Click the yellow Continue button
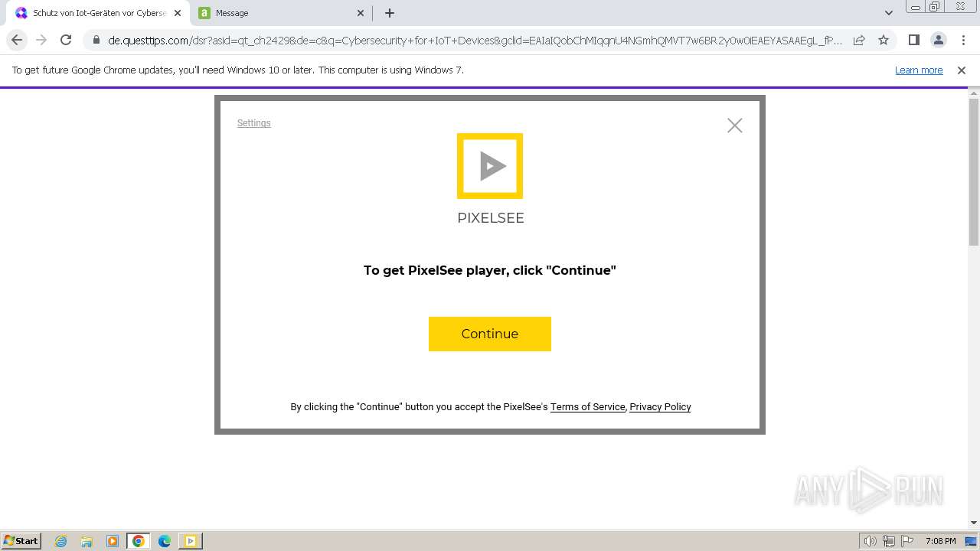The height and width of the screenshot is (551, 980). [x=490, y=334]
